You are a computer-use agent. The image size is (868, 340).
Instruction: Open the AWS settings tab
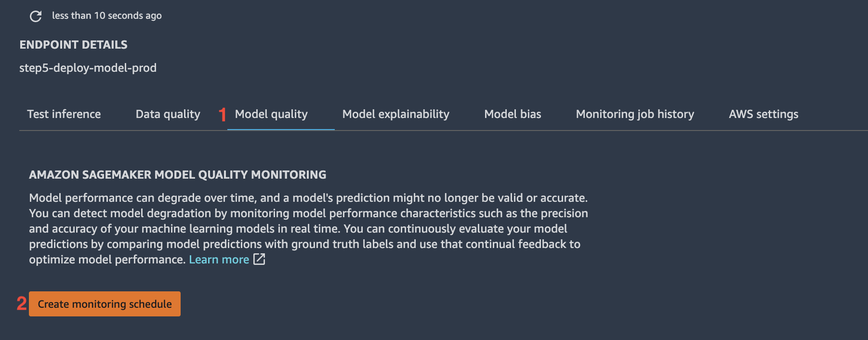pyautogui.click(x=763, y=114)
